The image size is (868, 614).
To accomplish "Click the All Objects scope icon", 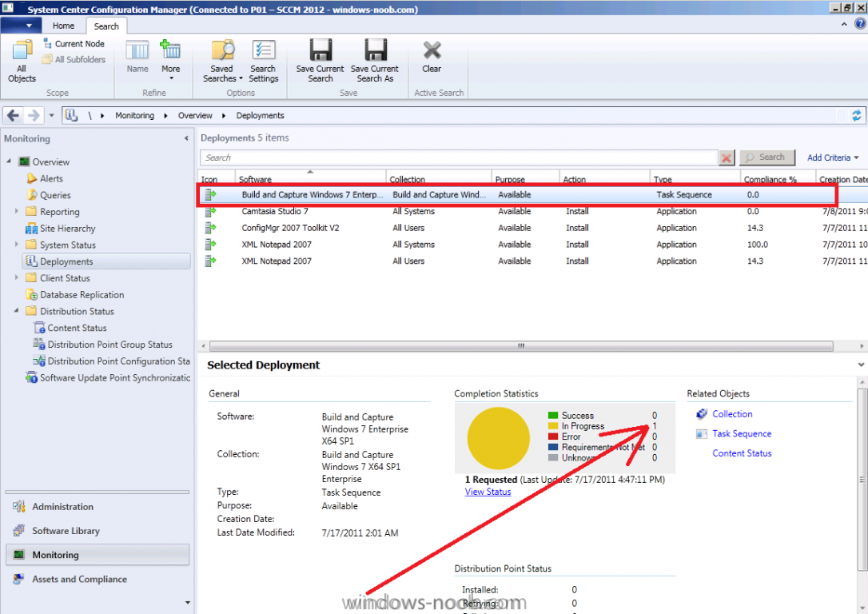I will (22, 61).
